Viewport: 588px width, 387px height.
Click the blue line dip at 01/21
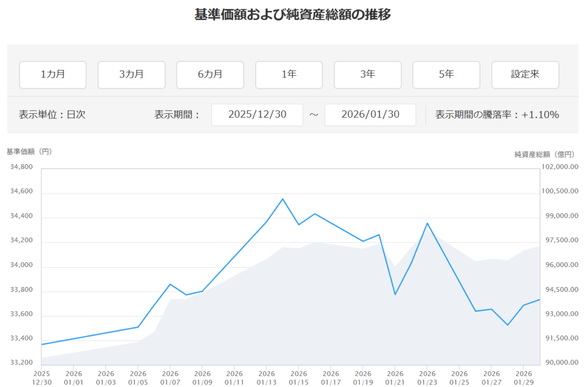[x=395, y=295]
